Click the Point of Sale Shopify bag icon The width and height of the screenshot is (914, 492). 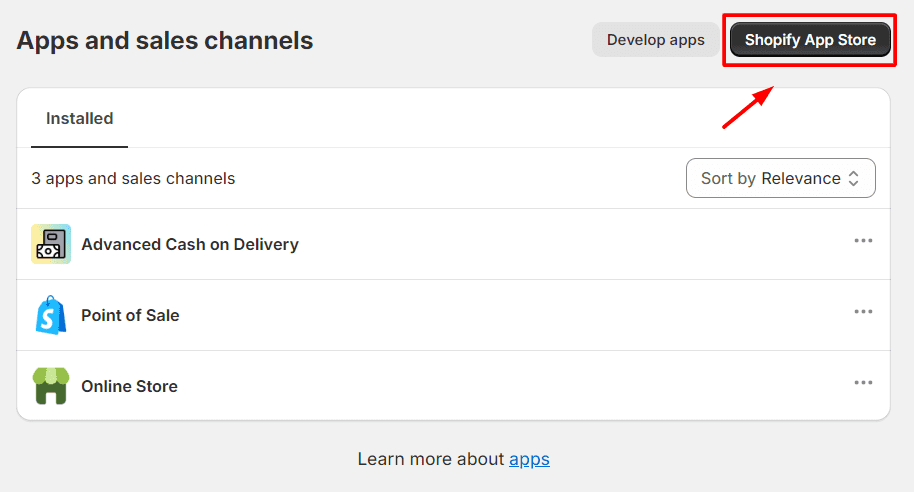pos(51,315)
